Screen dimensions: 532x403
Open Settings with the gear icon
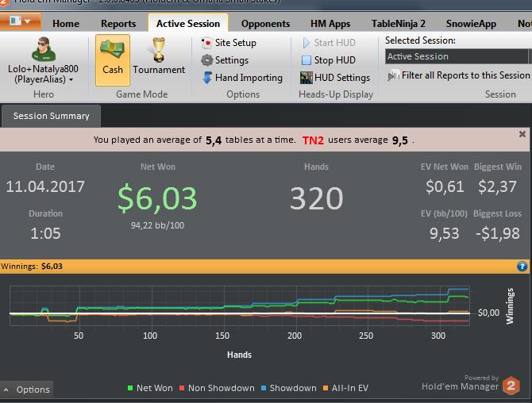tap(206, 60)
